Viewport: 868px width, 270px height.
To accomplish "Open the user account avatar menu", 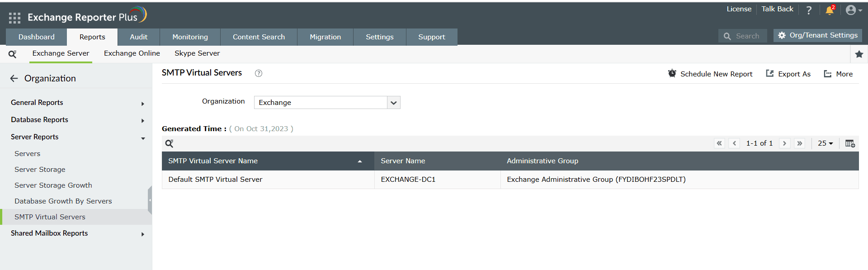I will tap(854, 10).
